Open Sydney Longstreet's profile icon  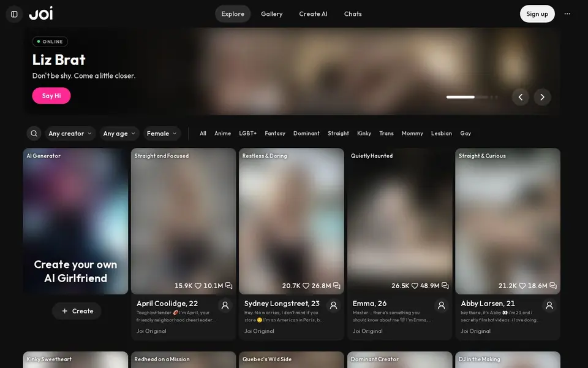[x=333, y=305]
